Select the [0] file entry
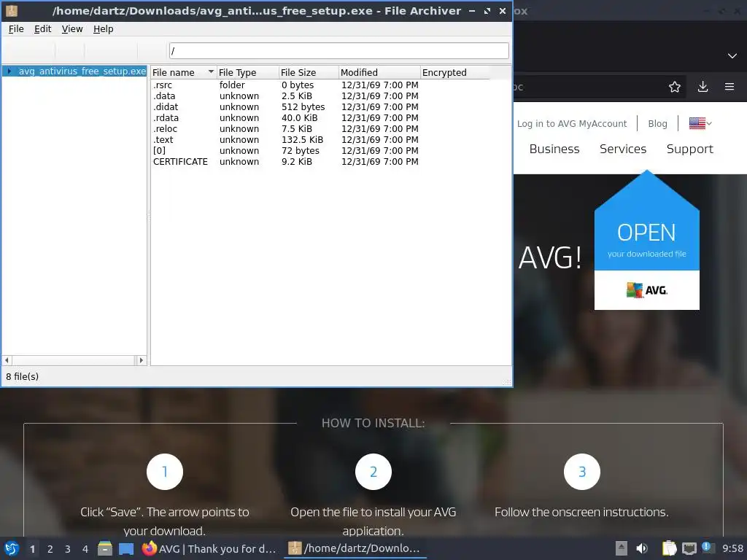This screenshot has height=560, width=747. tap(159, 150)
